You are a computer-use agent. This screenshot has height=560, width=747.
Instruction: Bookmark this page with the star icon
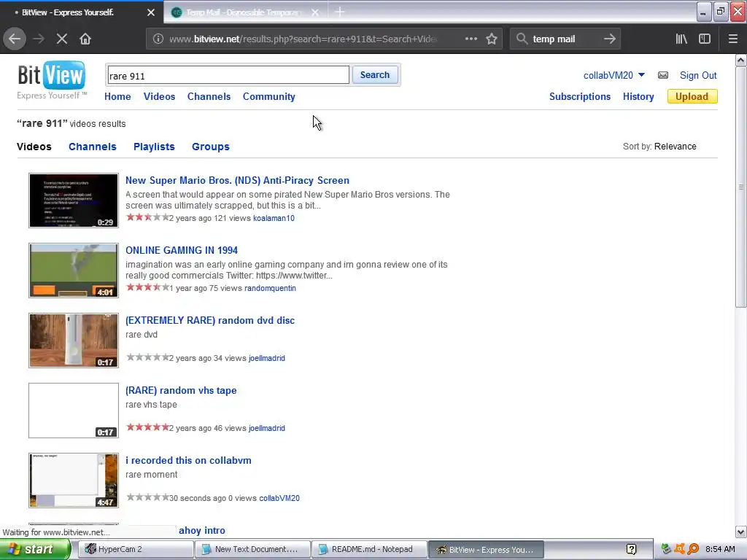pyautogui.click(x=492, y=39)
